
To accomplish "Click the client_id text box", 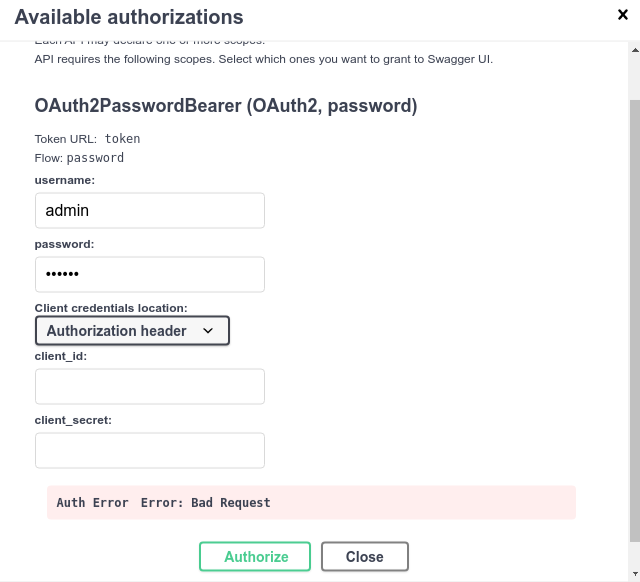I will [150, 386].
